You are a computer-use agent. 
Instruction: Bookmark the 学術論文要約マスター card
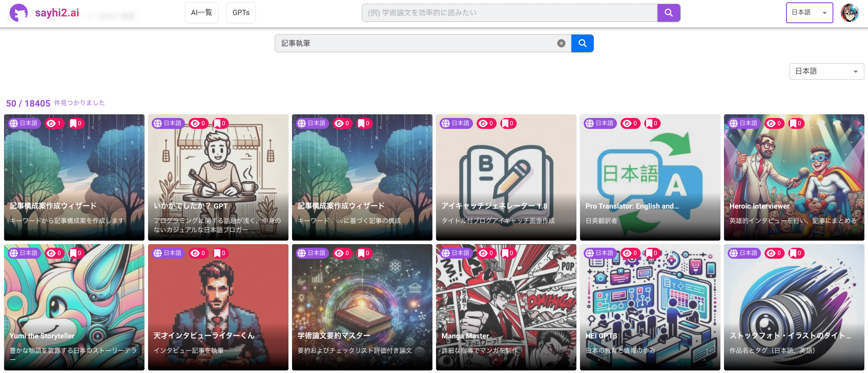click(x=364, y=253)
